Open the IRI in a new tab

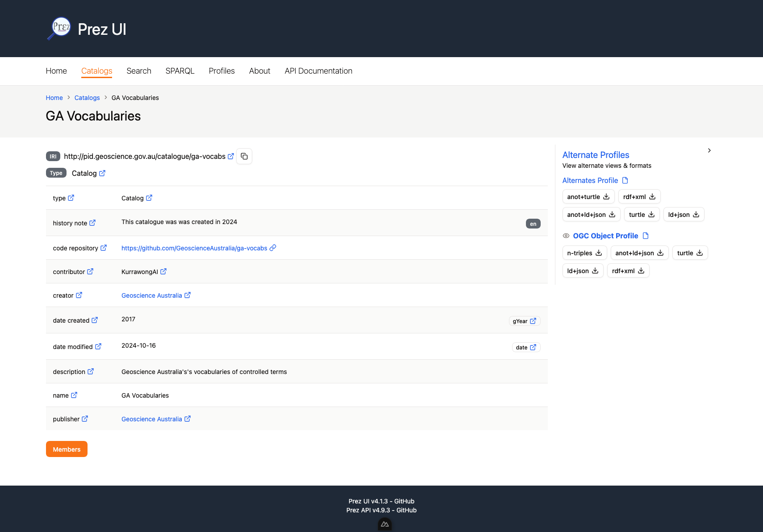pyautogui.click(x=230, y=156)
